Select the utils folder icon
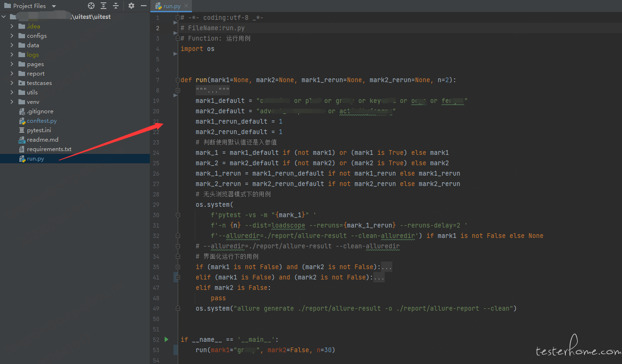Image resolution: width=622 pixels, height=364 pixels. pyautogui.click(x=22, y=93)
